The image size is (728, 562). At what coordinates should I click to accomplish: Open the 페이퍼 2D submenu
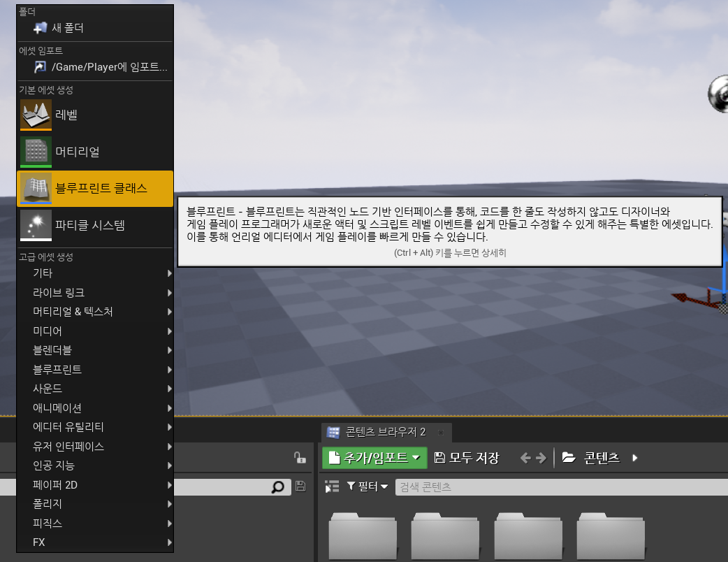pos(95,485)
